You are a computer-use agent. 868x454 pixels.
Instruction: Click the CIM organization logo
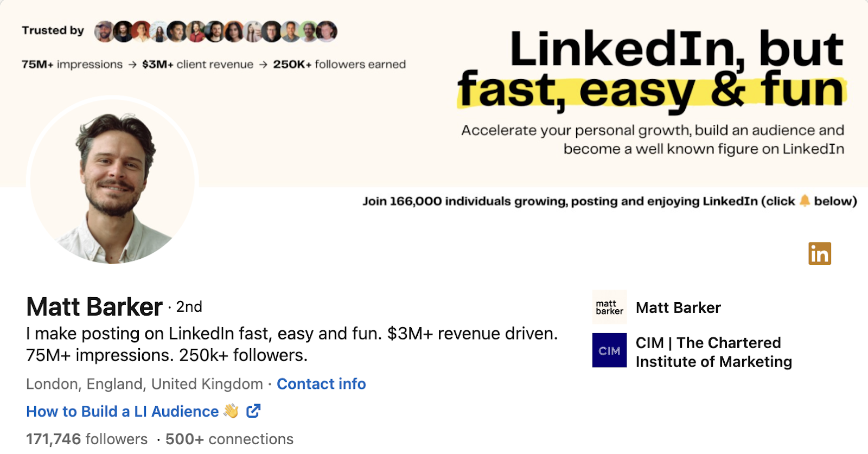[x=610, y=351]
